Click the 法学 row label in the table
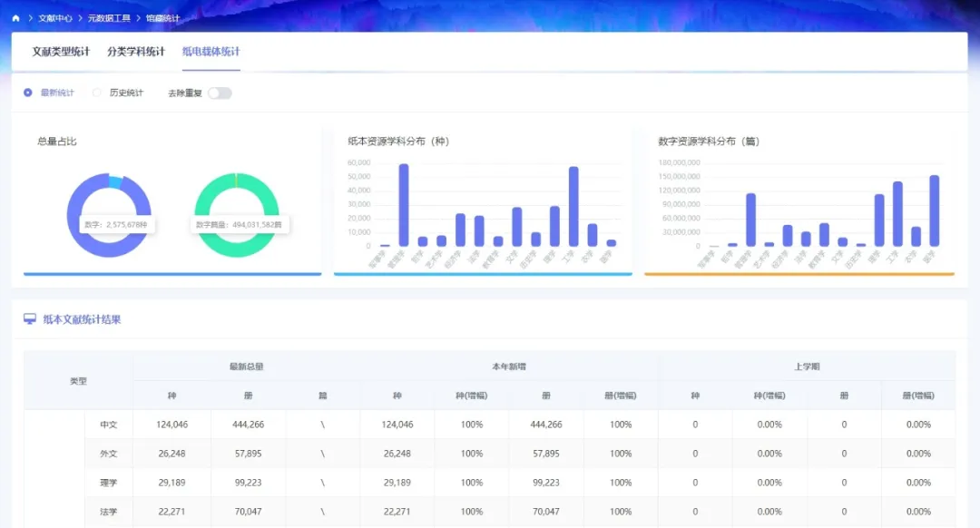Viewport: 980px width, 528px height. (109, 511)
